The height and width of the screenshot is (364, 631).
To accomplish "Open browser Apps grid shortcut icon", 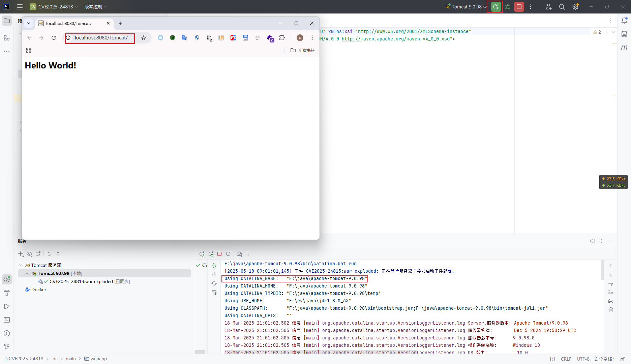I will point(29,50).
